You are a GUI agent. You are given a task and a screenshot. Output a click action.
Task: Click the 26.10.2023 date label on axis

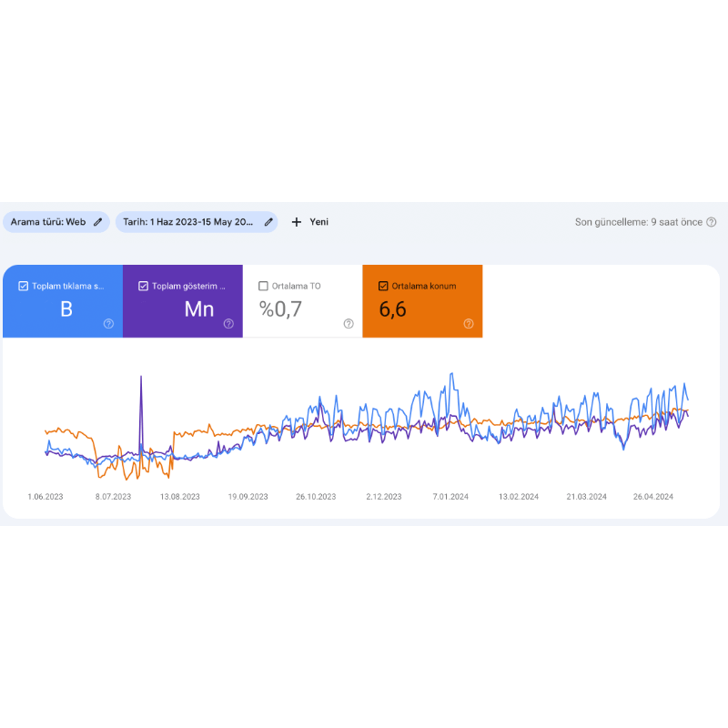click(316, 497)
